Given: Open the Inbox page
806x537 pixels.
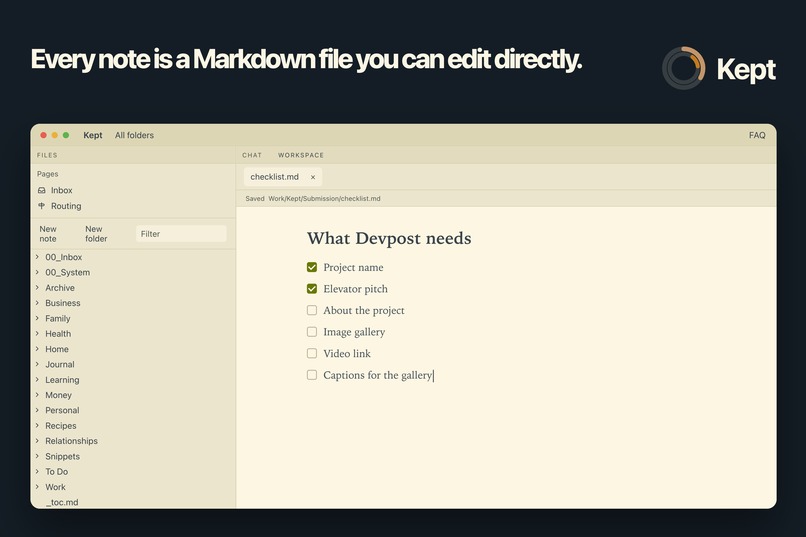Looking at the screenshot, I should point(62,190).
